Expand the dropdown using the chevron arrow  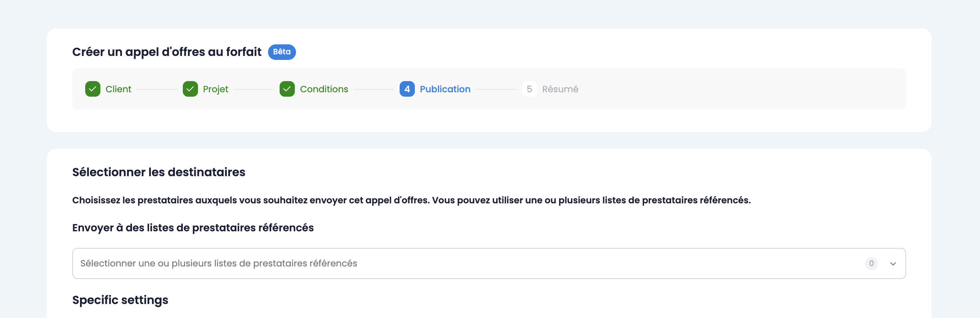893,264
